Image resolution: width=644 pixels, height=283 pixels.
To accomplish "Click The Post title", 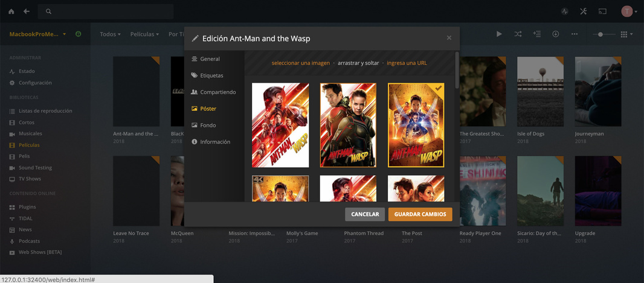I will pos(412,234).
